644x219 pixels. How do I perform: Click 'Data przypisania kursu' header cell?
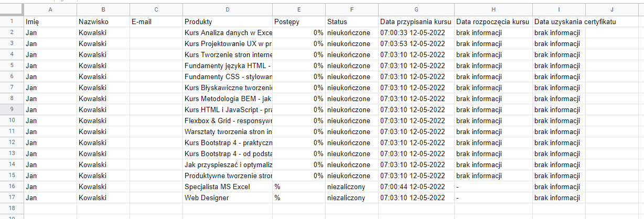point(416,21)
